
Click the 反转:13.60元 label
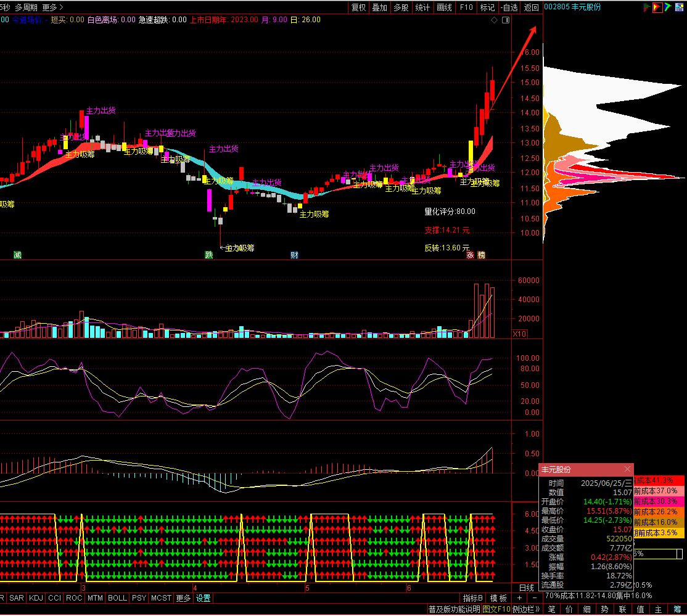447,248
